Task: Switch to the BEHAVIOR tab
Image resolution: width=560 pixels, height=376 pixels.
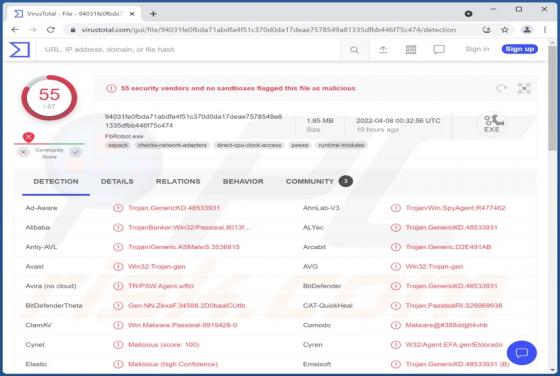Action: coord(243,181)
